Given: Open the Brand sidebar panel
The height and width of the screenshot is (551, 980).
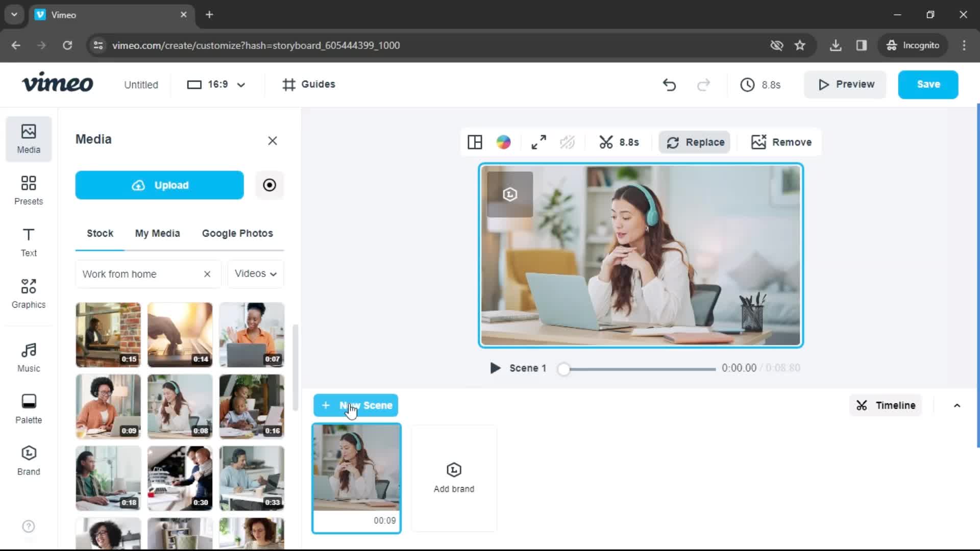Looking at the screenshot, I should coord(29,460).
